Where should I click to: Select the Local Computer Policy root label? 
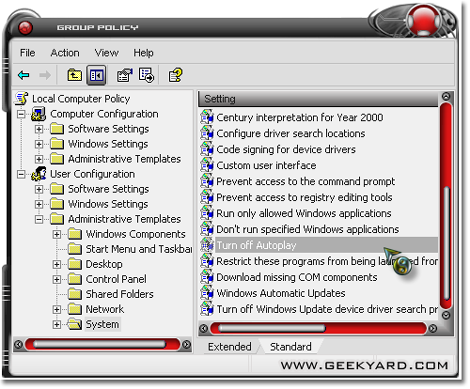[81, 99]
